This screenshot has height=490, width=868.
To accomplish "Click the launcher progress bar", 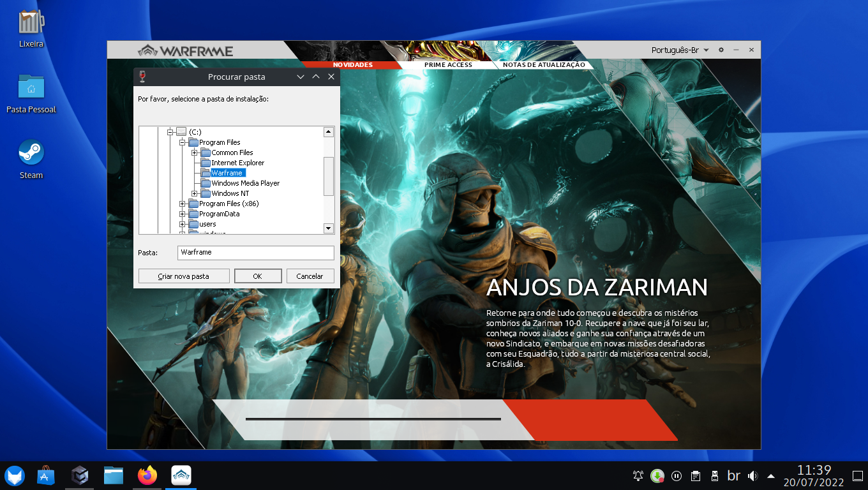I will point(373,419).
